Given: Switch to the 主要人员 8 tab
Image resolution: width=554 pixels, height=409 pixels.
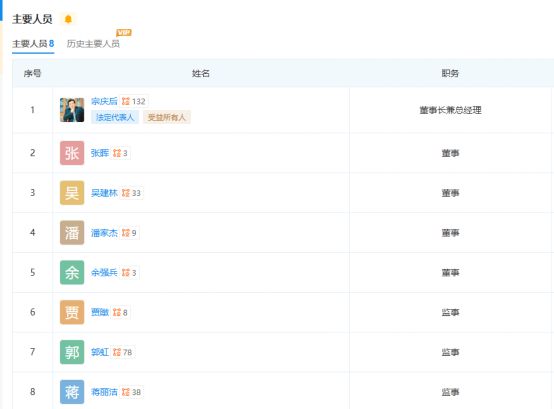Looking at the screenshot, I should click(33, 44).
